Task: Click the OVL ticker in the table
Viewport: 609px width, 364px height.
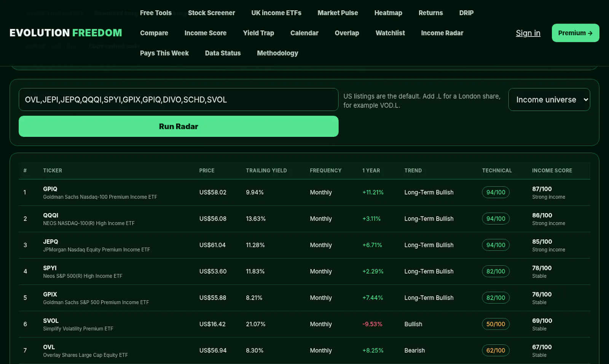Action: click(x=49, y=347)
